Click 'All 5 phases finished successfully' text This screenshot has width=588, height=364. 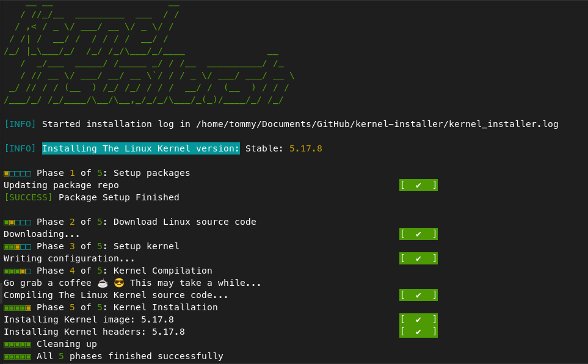coord(129,356)
